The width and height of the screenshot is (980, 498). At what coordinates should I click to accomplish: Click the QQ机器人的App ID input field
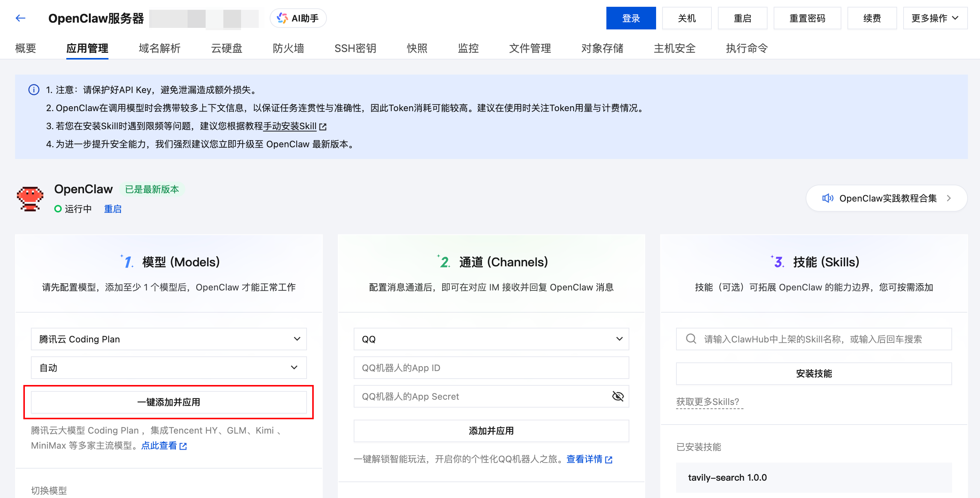point(491,368)
